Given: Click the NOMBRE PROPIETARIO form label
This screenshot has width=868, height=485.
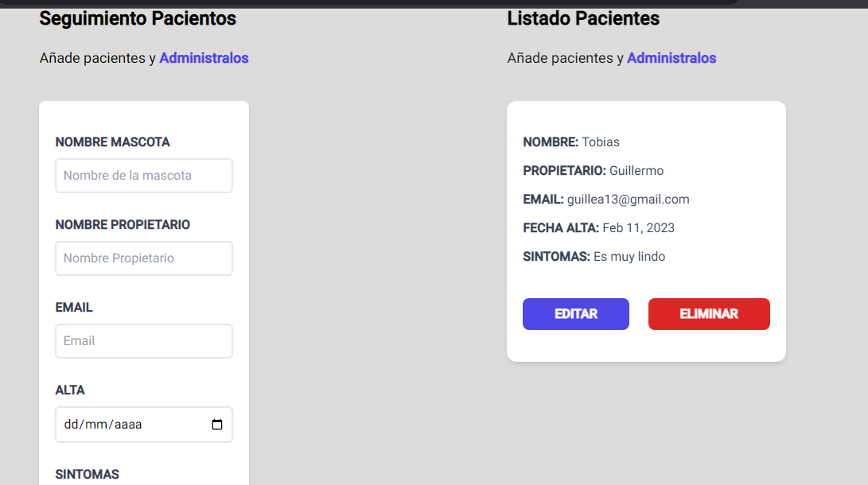Looking at the screenshot, I should click(123, 224).
